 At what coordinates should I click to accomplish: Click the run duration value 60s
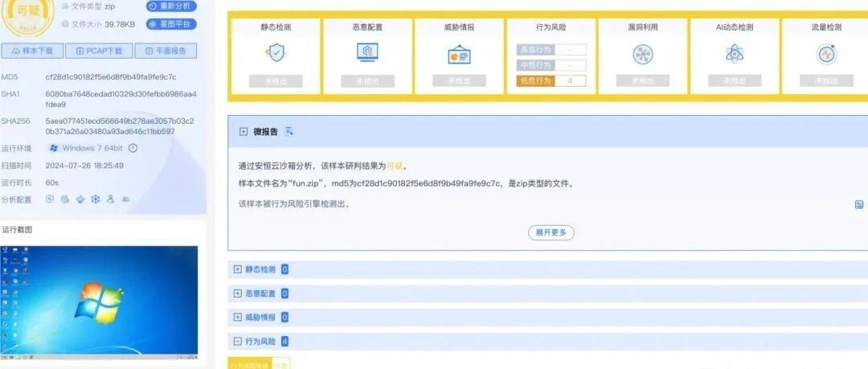click(x=52, y=182)
